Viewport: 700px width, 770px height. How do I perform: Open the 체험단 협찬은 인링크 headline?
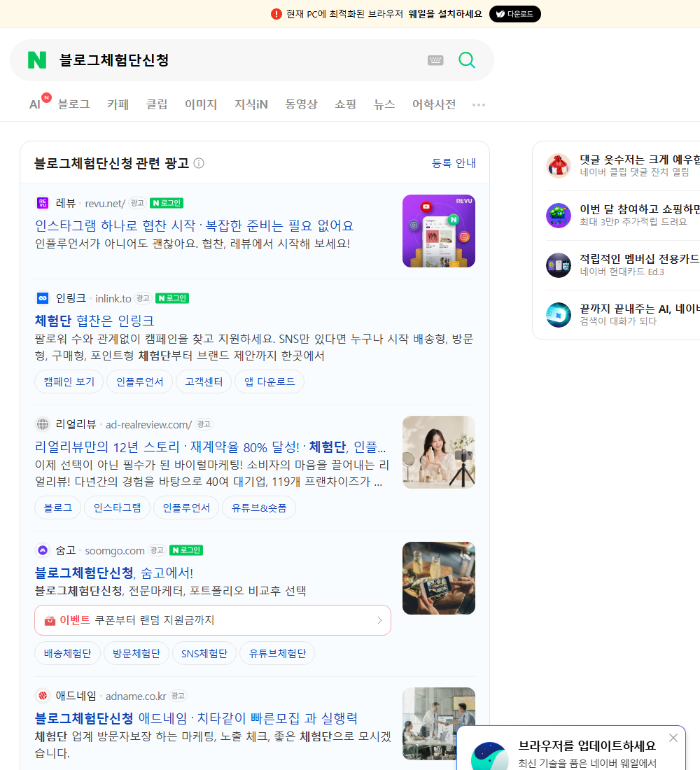click(x=94, y=321)
